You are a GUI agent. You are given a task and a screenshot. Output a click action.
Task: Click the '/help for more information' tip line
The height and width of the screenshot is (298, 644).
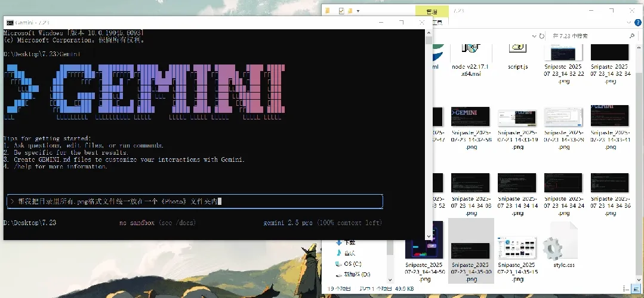pyautogui.click(x=56, y=167)
